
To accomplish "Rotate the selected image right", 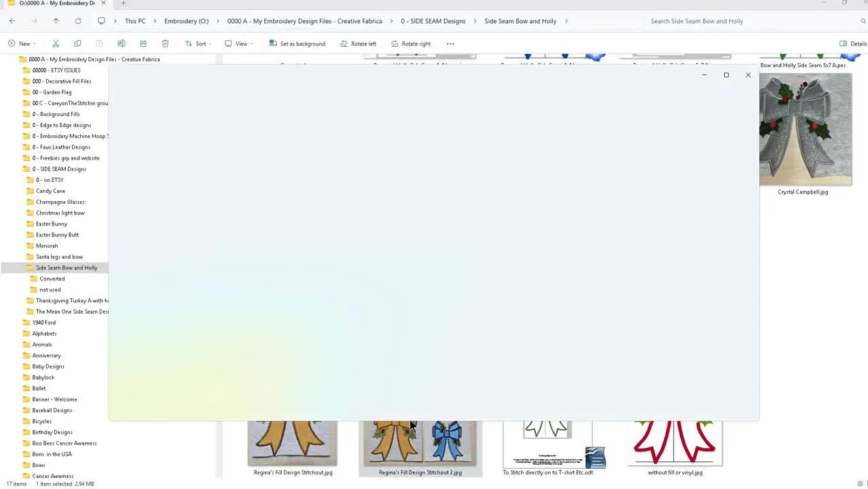I will [411, 43].
